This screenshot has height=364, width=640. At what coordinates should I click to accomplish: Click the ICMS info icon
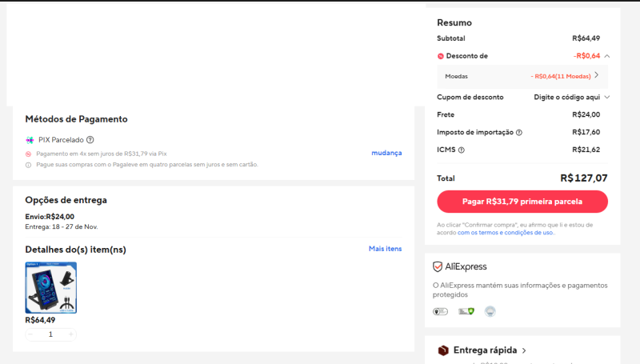pos(461,150)
